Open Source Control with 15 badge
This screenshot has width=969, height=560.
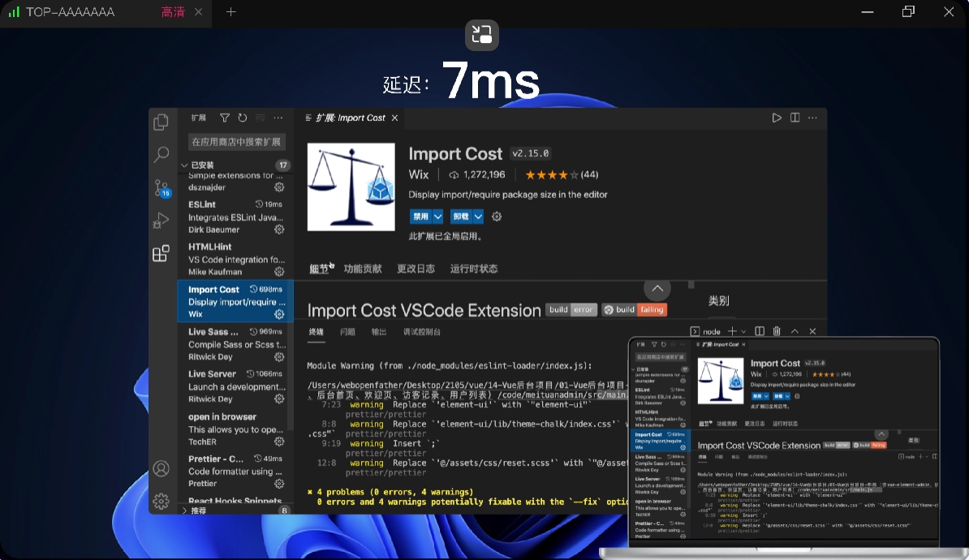[x=162, y=188]
